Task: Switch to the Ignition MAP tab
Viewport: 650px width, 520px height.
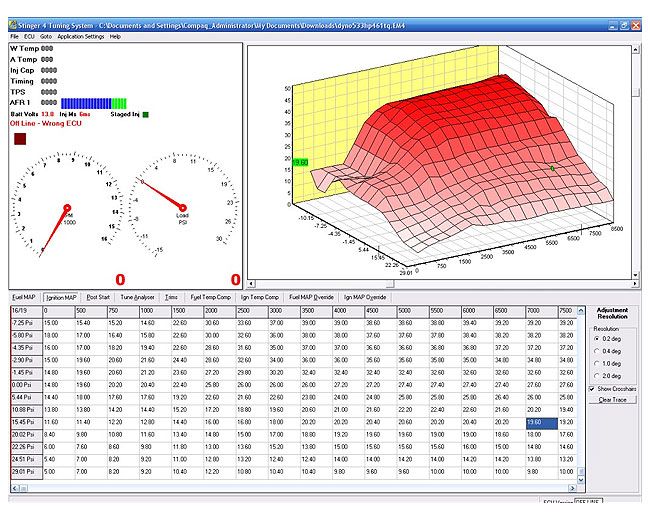Action: point(61,297)
